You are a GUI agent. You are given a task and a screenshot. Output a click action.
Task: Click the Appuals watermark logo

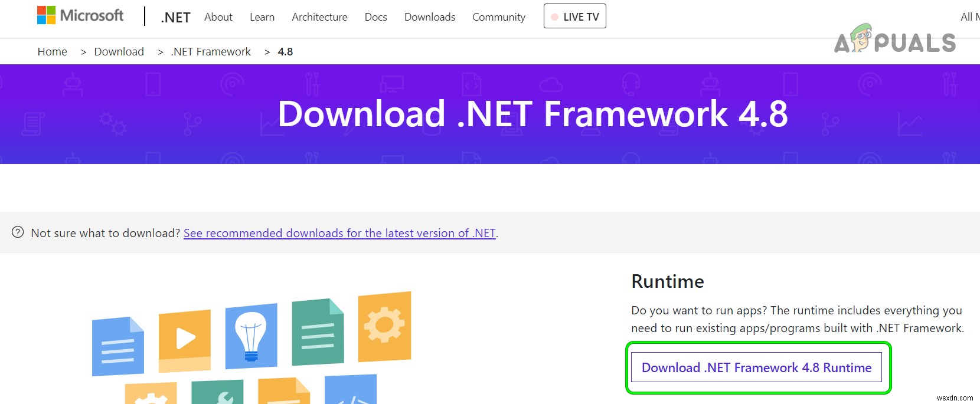[894, 40]
